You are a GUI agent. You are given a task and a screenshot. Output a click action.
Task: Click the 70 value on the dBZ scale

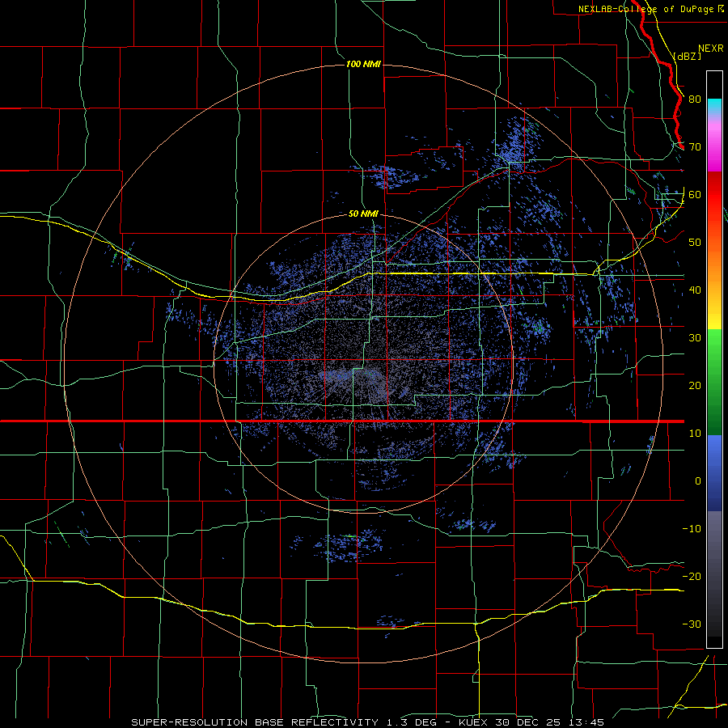[x=695, y=146]
